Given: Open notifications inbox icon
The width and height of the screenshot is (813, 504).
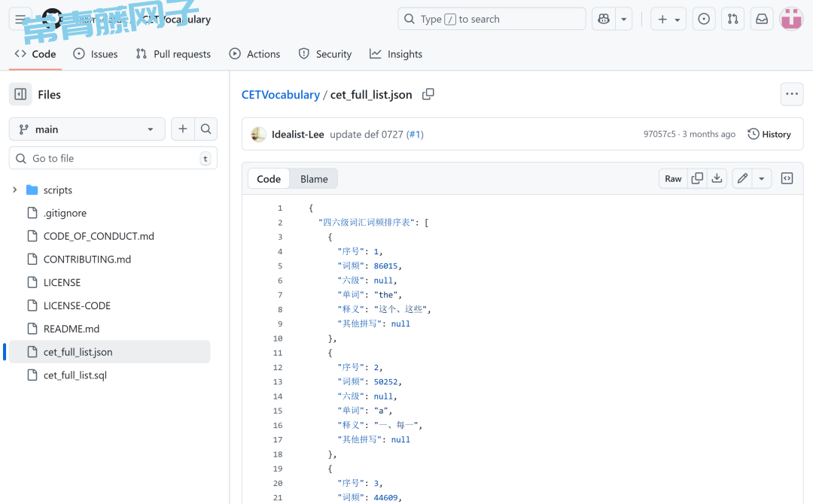Looking at the screenshot, I should pyautogui.click(x=762, y=19).
